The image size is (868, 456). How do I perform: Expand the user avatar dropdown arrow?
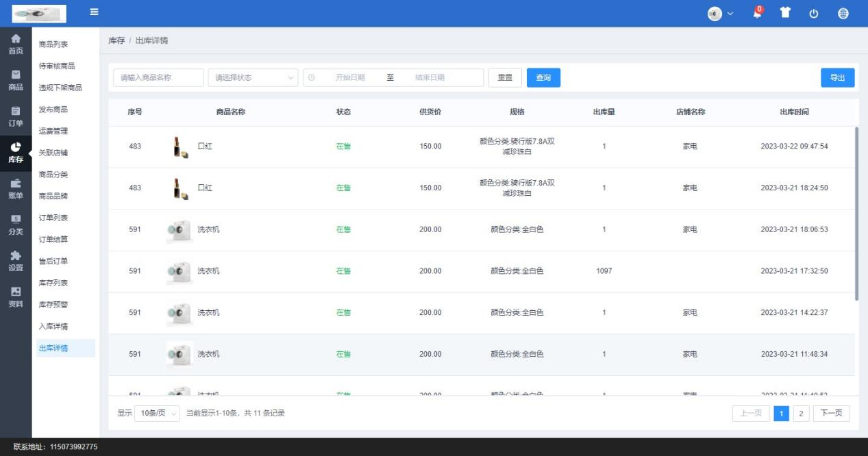[x=730, y=14]
